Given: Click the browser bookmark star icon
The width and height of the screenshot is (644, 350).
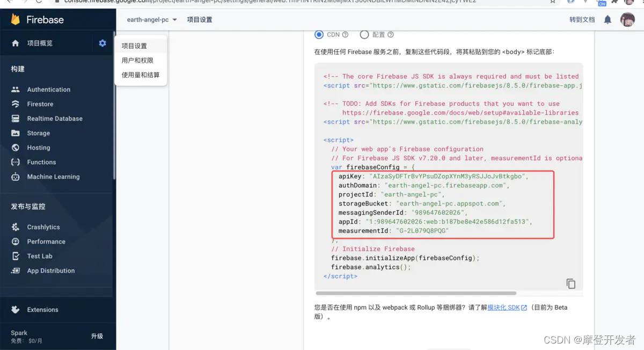Looking at the screenshot, I should [553, 2].
